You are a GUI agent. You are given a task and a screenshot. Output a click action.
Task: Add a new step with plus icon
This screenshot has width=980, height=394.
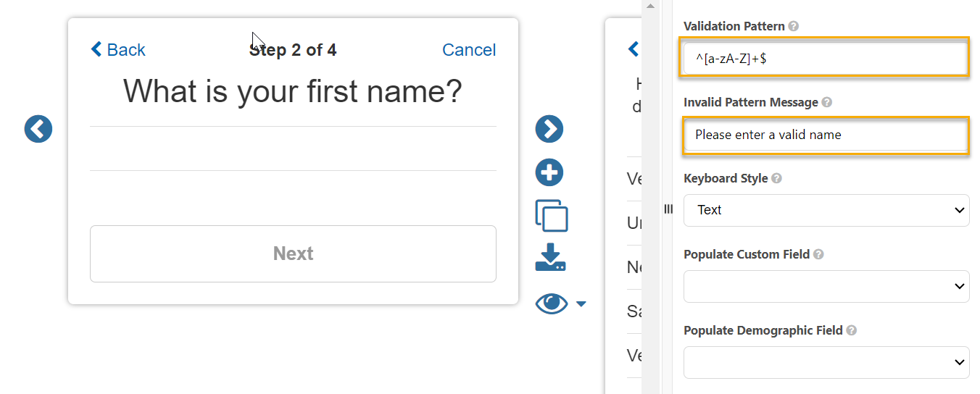tap(549, 172)
